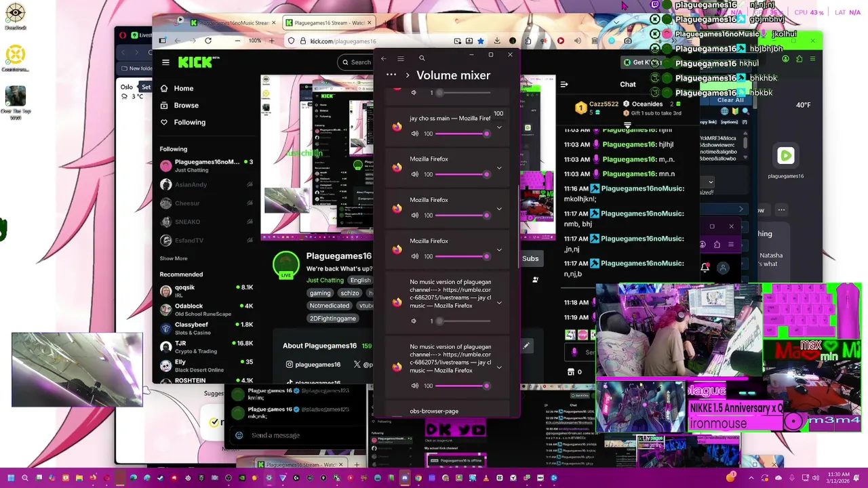Zoom out with minus in Firefox toolbar
Viewport: 868px width, 488px height.
coord(237,41)
